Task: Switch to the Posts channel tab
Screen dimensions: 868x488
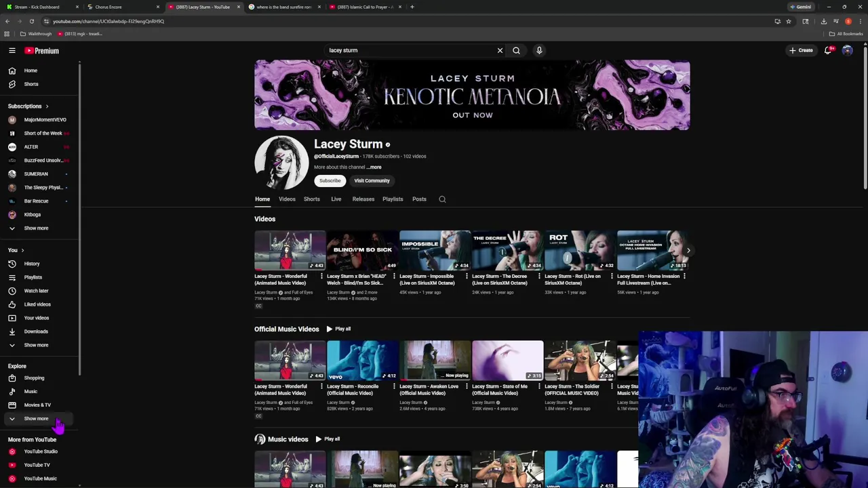Action: tap(419, 199)
